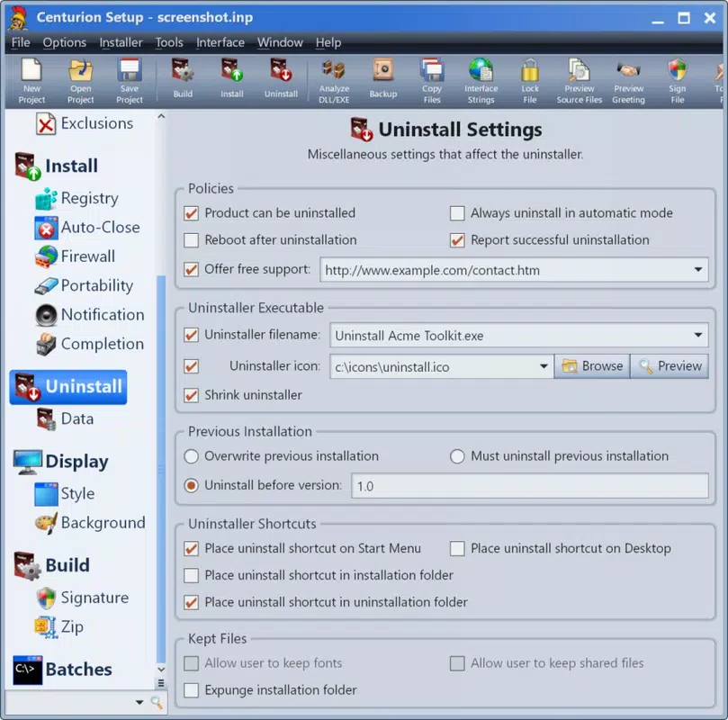The image size is (728, 720).
Task: Click the Copy Files toolbar icon
Action: (432, 81)
